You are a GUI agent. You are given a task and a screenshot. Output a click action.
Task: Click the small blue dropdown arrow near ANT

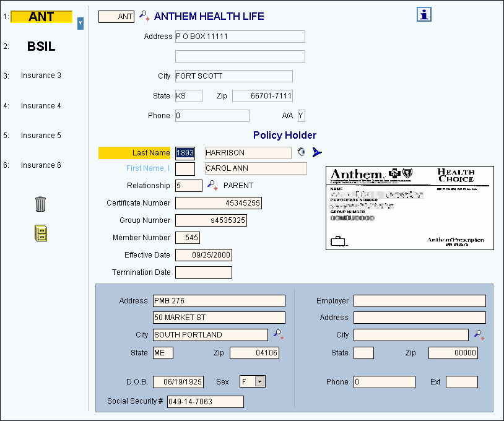pos(80,24)
